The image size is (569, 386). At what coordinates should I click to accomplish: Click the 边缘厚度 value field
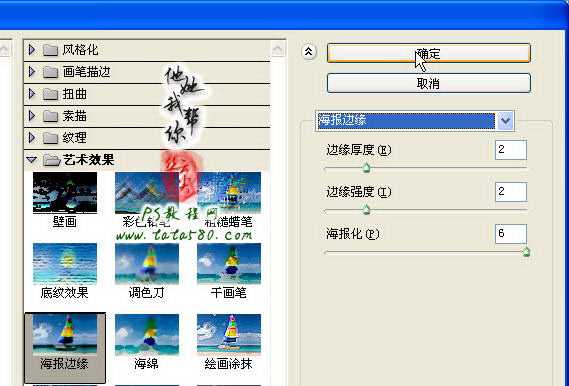(511, 150)
